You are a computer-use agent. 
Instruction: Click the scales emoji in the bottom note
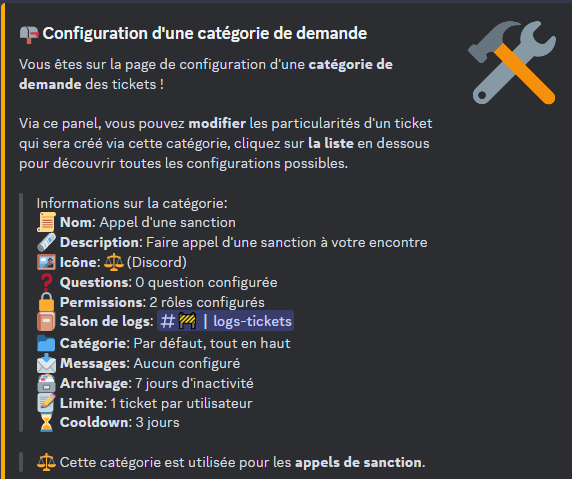tap(46, 462)
